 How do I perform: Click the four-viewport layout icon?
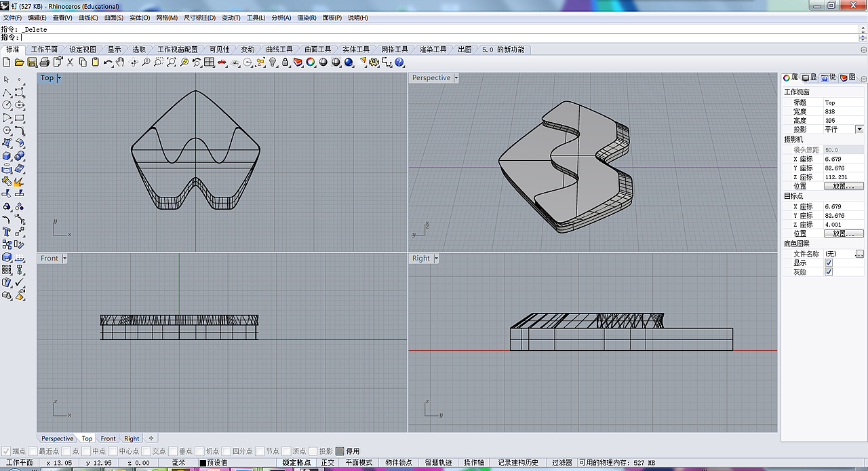209,62
